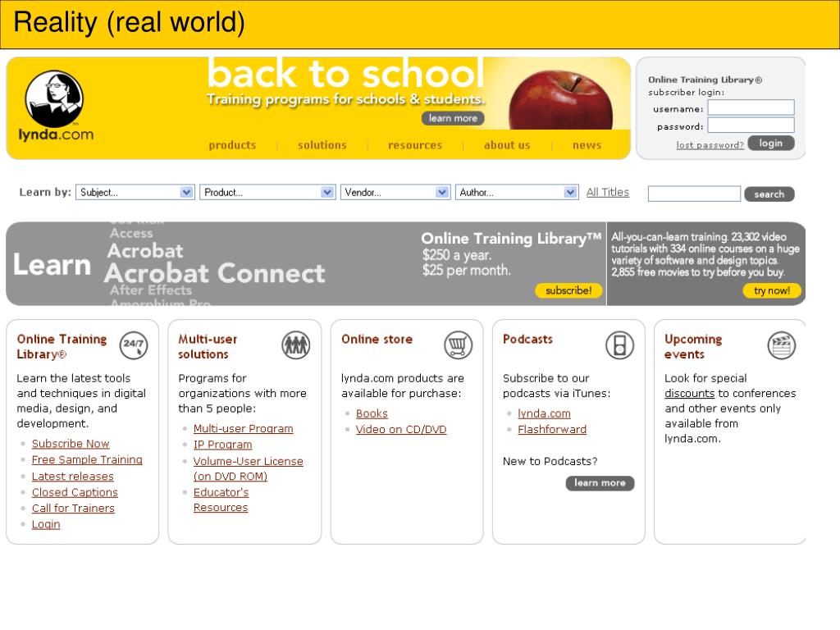The width and height of the screenshot is (840, 630).
Task: Click the red apple banner image
Action: point(560,100)
